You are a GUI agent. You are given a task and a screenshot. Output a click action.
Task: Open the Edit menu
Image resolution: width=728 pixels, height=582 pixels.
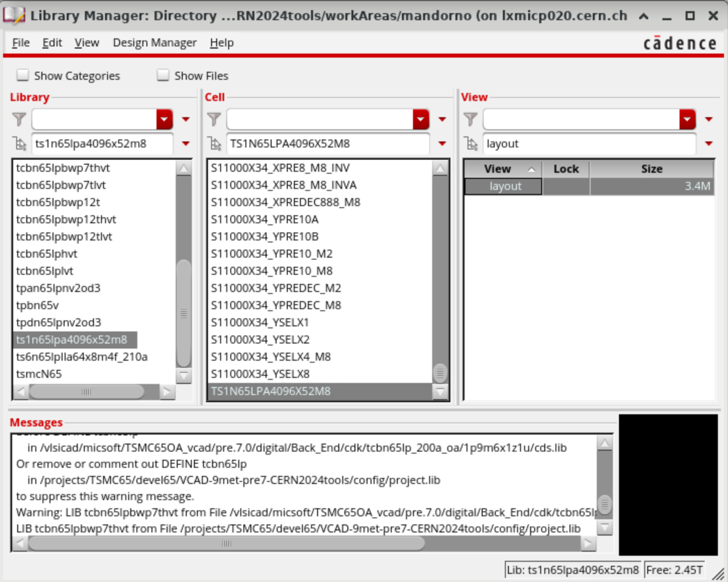[x=52, y=43]
